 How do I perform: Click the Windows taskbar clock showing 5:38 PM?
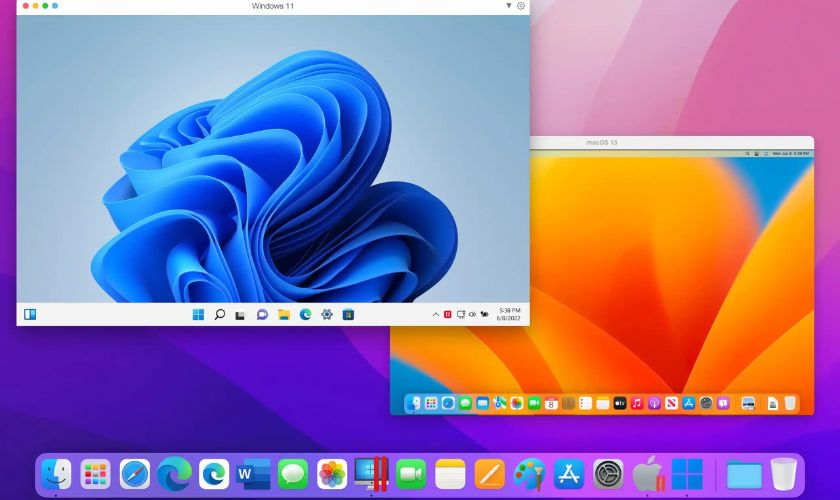tap(509, 315)
